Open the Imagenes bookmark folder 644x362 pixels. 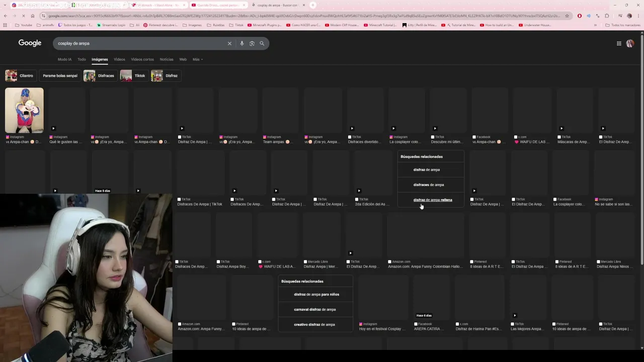[x=192, y=25]
